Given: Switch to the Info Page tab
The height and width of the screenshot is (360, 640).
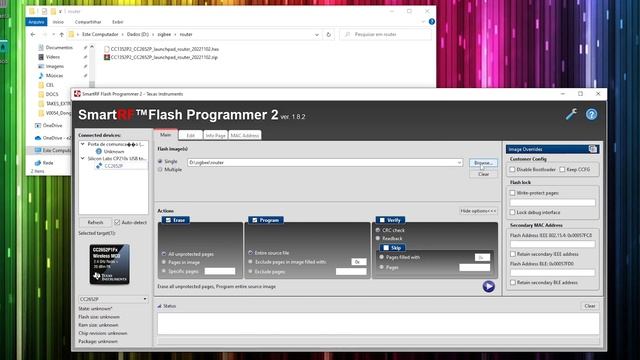Looking at the screenshot, I should pos(216,136).
